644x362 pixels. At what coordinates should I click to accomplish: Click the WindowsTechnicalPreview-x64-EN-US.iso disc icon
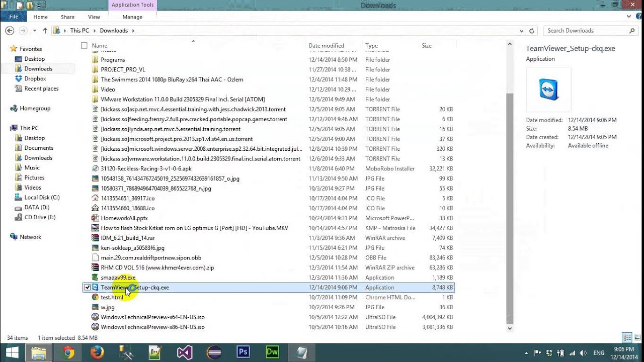point(96,317)
